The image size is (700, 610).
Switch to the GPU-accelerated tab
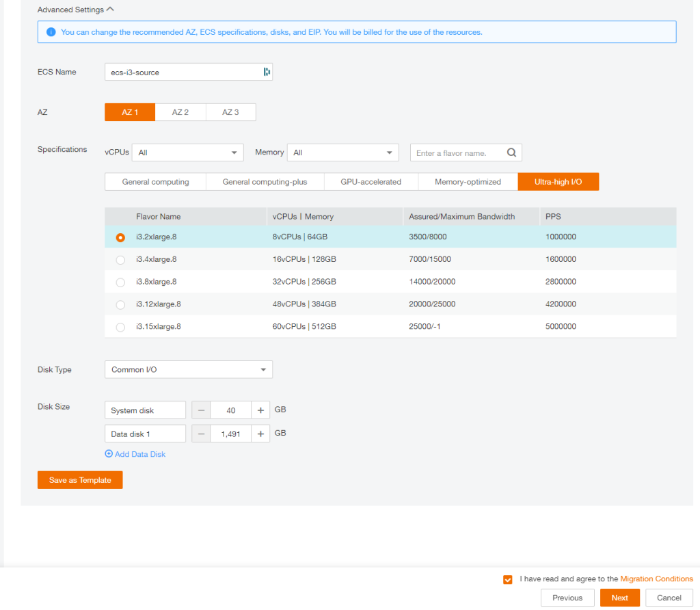371,181
